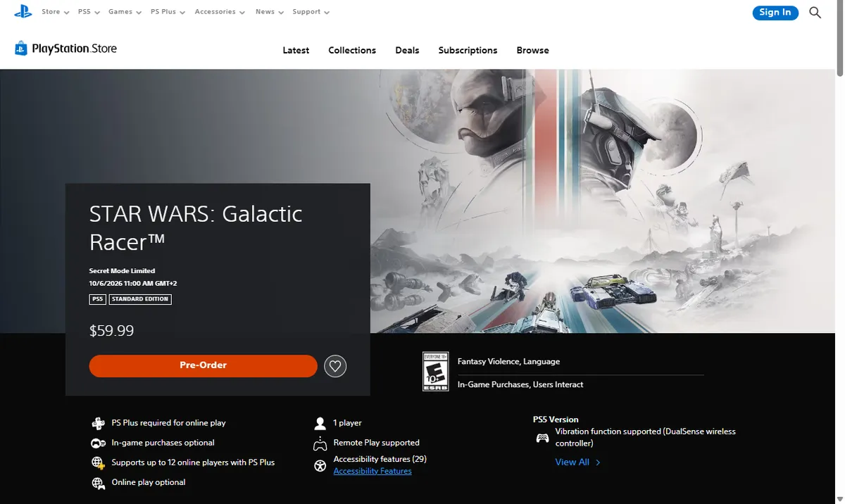The width and height of the screenshot is (845, 504).
Task: Pre-Order STAR WARS: Galactic Racer
Action: [x=203, y=365]
